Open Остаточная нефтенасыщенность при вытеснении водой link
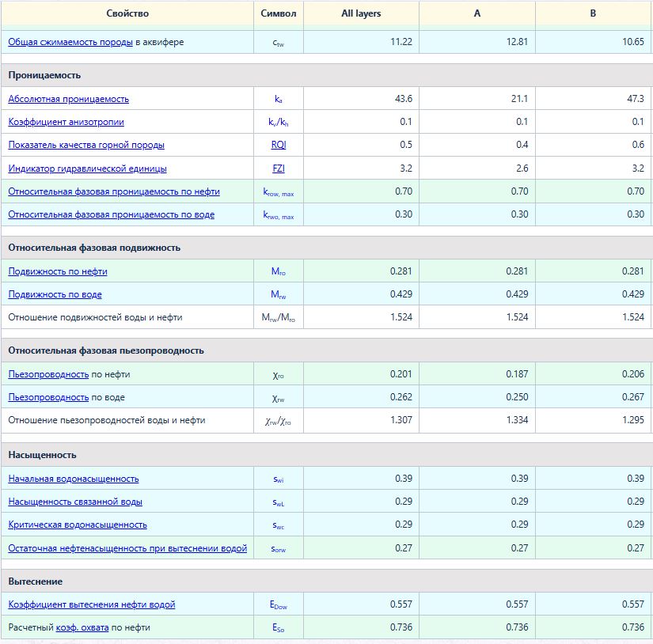 click(x=127, y=548)
